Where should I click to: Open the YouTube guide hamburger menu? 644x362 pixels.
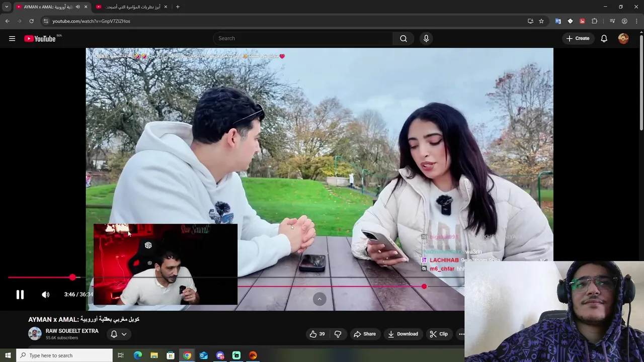click(x=12, y=39)
